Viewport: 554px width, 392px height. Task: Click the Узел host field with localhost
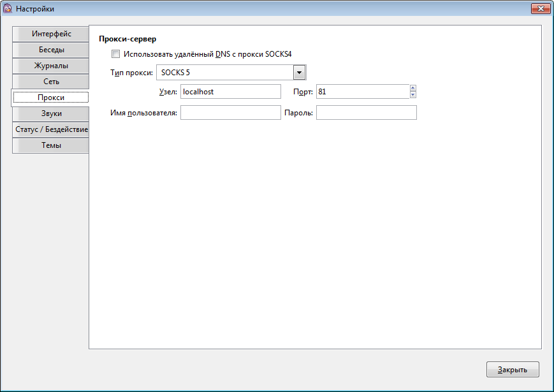click(x=231, y=92)
